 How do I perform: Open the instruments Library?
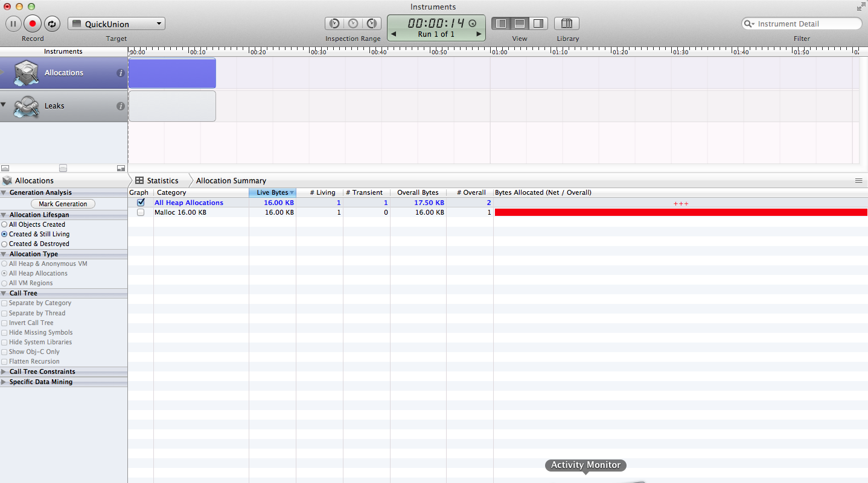pyautogui.click(x=567, y=24)
